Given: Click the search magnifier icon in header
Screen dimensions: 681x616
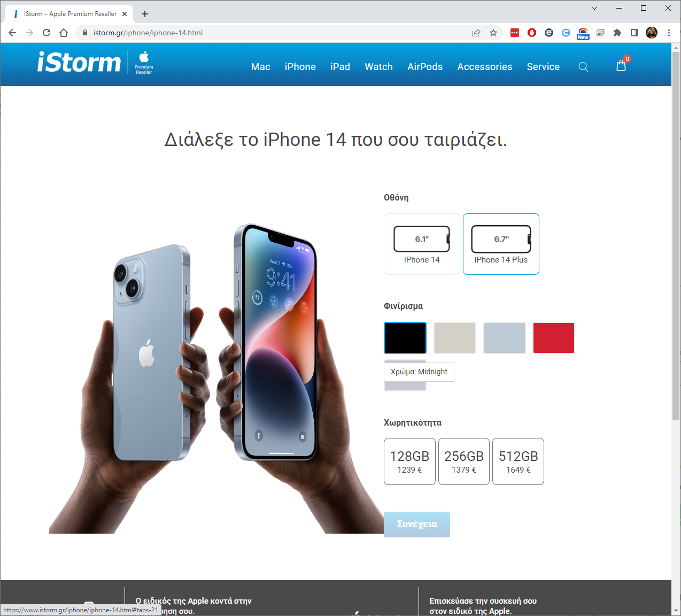Looking at the screenshot, I should [583, 67].
